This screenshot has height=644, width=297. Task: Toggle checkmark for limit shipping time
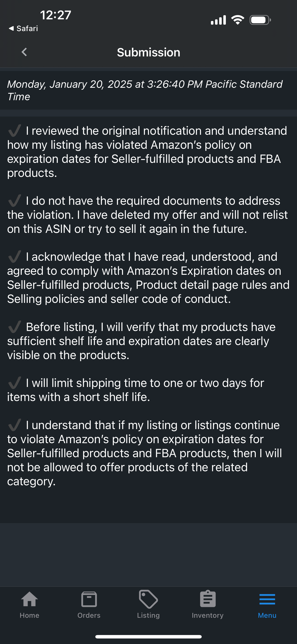tap(15, 383)
